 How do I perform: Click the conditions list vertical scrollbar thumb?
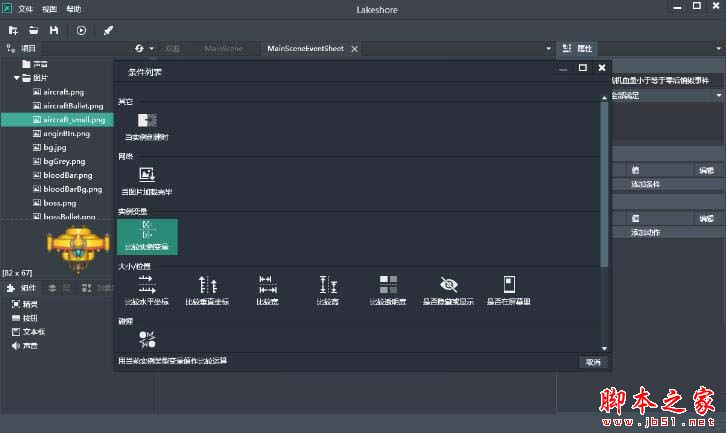604,184
